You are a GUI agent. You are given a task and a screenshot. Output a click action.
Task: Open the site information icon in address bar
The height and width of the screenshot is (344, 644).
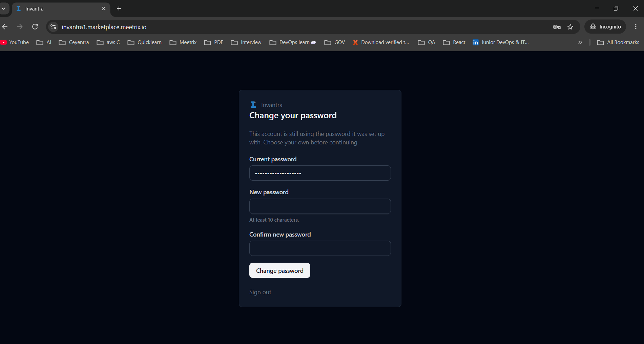coord(53,27)
